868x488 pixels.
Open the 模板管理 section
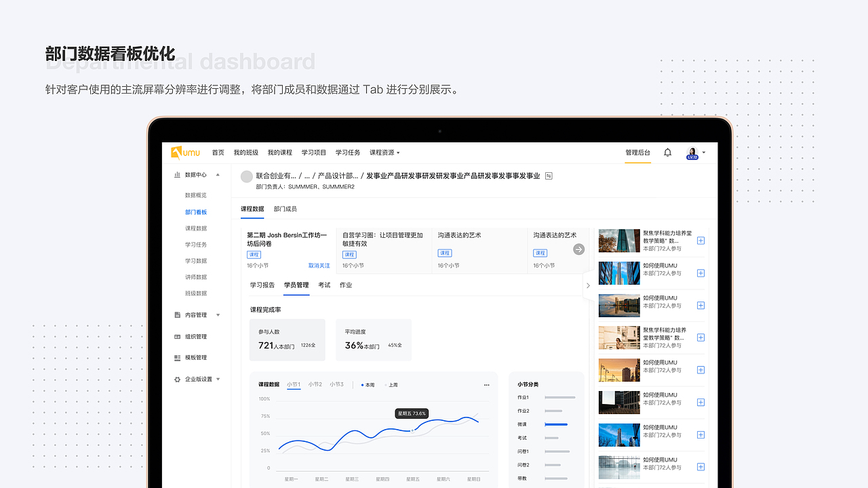196,357
